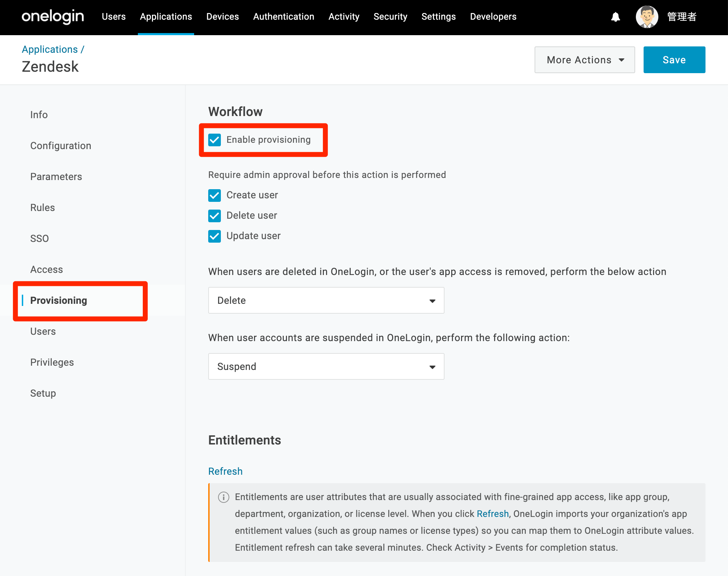The width and height of the screenshot is (728, 576).
Task: Expand the More Actions menu
Action: [x=585, y=60]
